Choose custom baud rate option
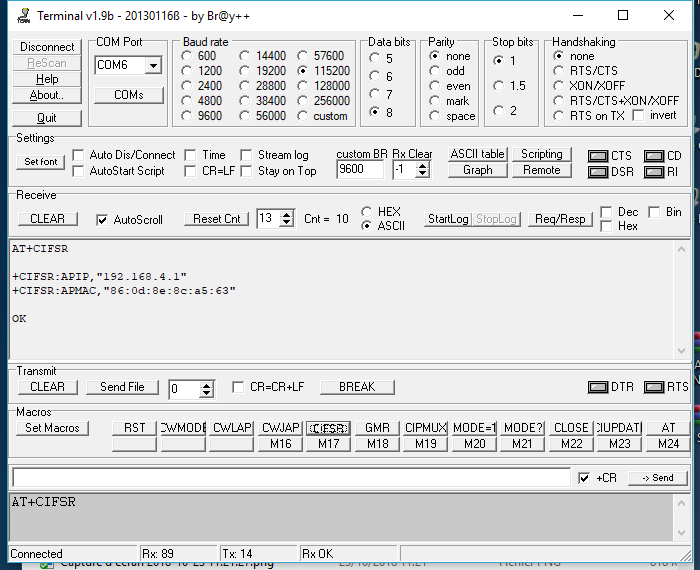 [x=303, y=116]
